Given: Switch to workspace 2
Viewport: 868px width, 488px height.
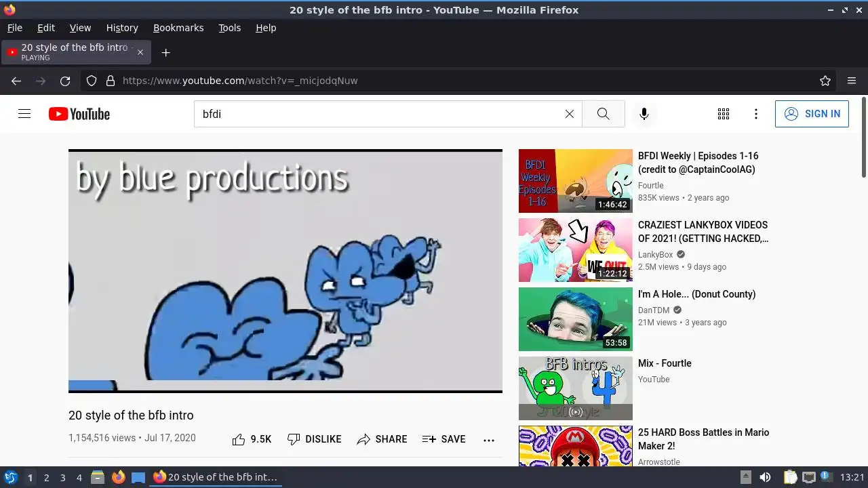Looking at the screenshot, I should point(46,478).
